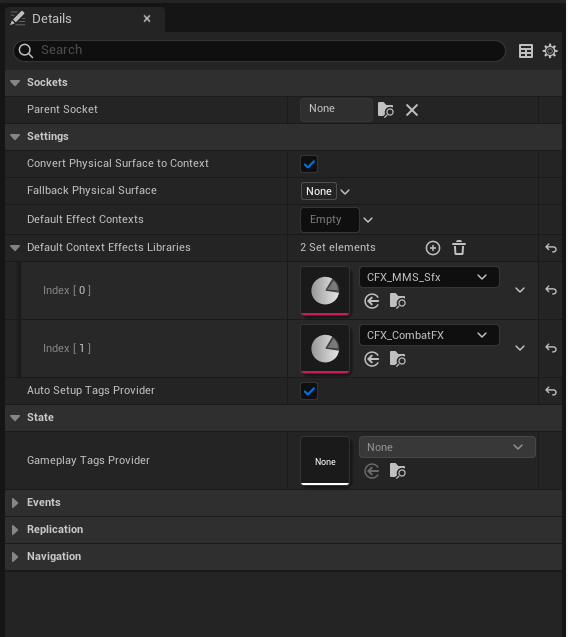Open Gameplay Tags Provider None dropdown

(x=447, y=447)
